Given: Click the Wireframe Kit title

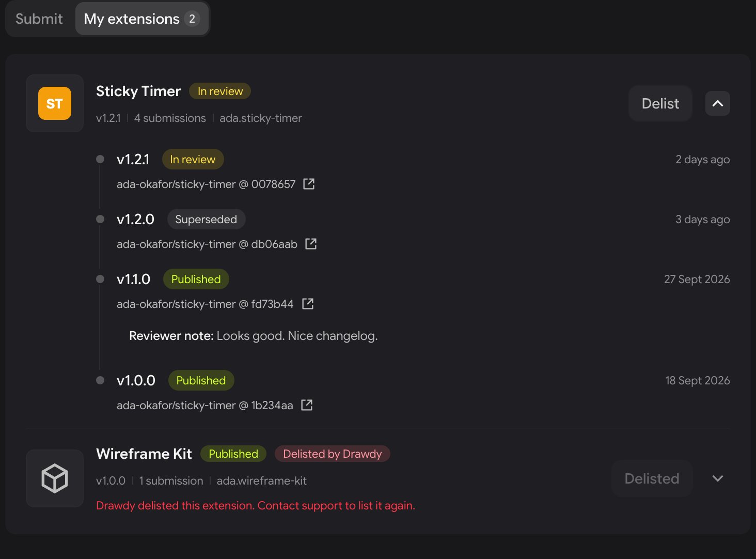Looking at the screenshot, I should click(x=144, y=454).
